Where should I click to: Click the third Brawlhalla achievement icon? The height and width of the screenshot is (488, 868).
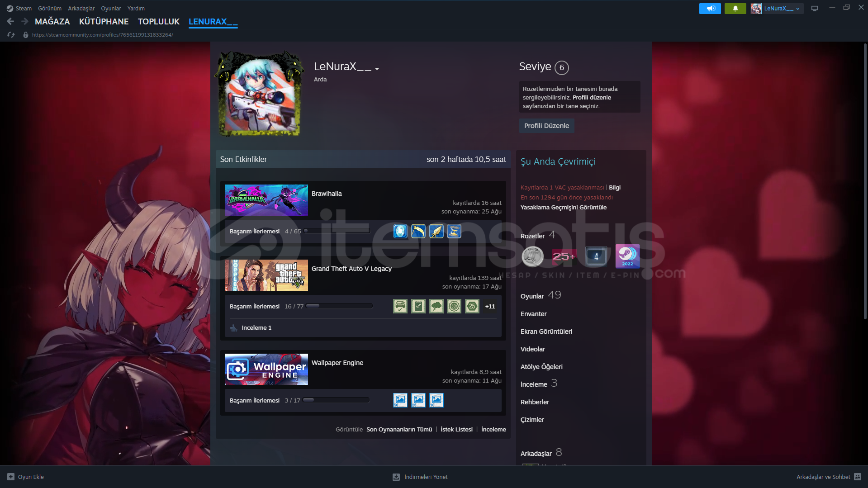(436, 231)
